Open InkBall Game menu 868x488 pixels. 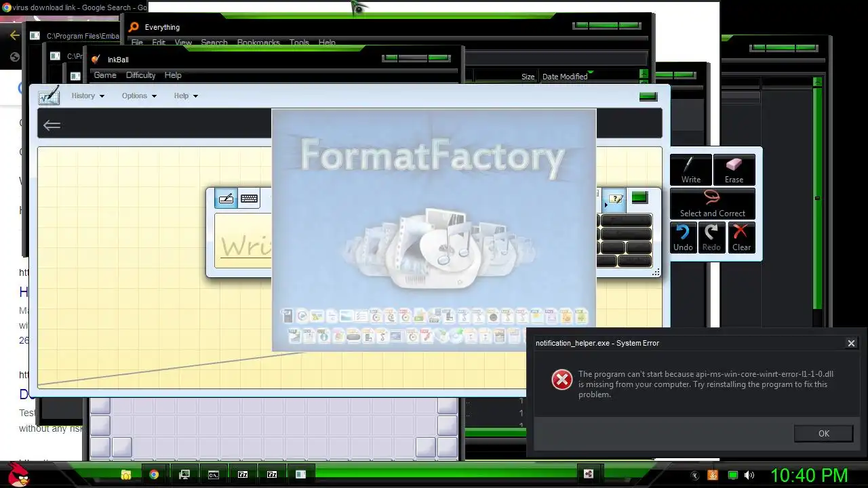coord(105,75)
